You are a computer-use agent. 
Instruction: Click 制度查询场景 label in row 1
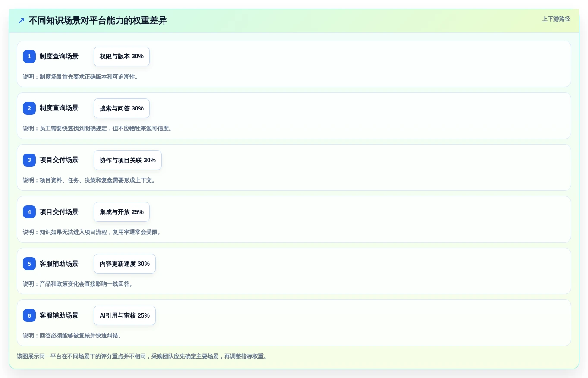(59, 57)
